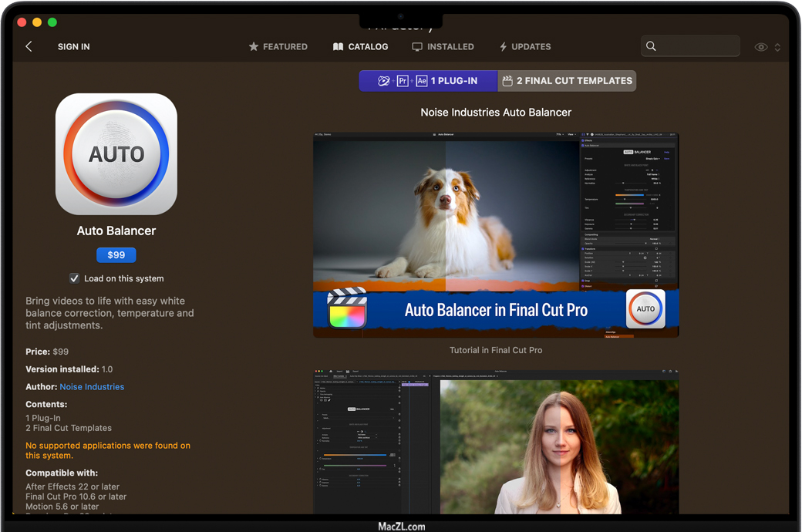Click the Final Cut Pro logo in the tutorial banner
Viewport: 802px width, 532px height.
[x=346, y=309]
